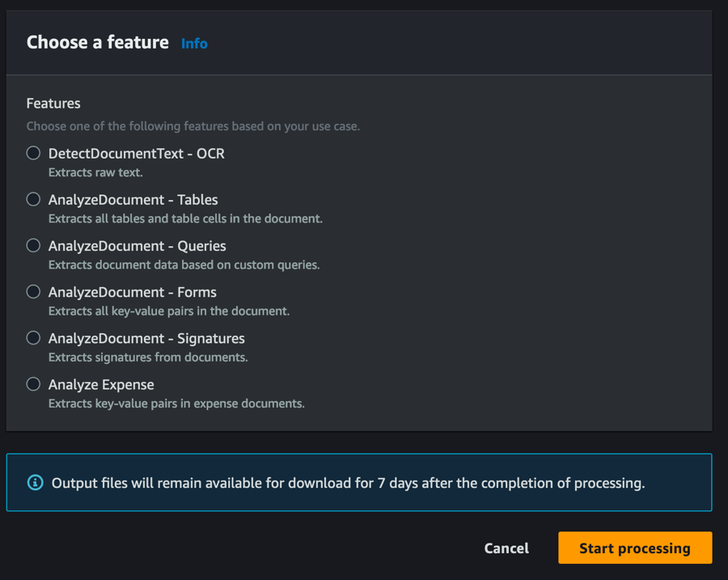Choose the Analyze Expense radio button
Viewport: 728px width, 580px height.
[x=33, y=383]
